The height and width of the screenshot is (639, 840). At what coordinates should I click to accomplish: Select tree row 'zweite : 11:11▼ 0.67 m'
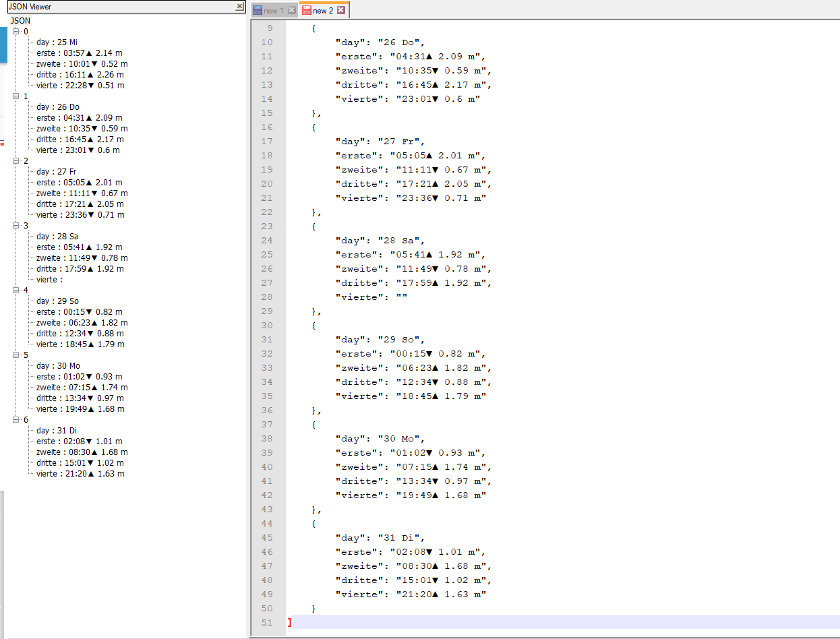click(82, 193)
